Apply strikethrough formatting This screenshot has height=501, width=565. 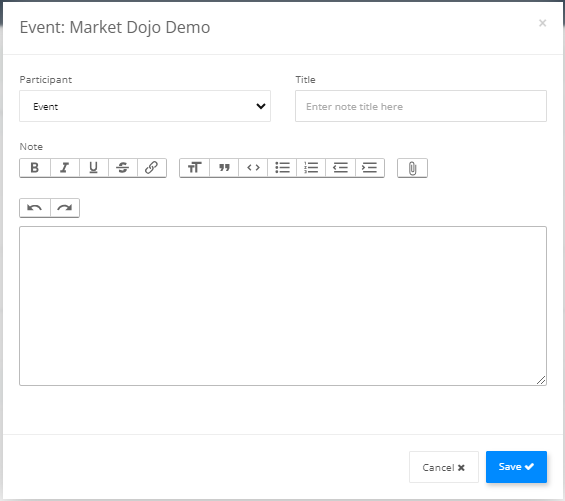(123, 168)
